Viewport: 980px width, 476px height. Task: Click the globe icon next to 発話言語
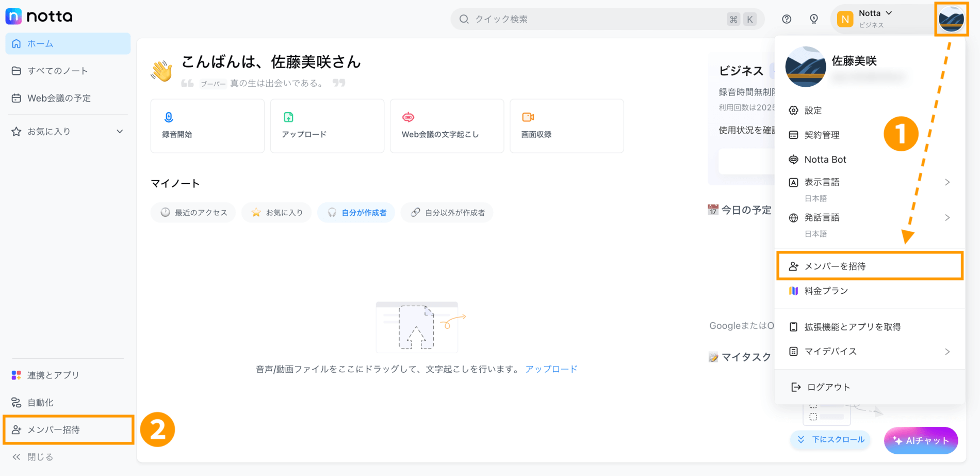pyautogui.click(x=793, y=218)
